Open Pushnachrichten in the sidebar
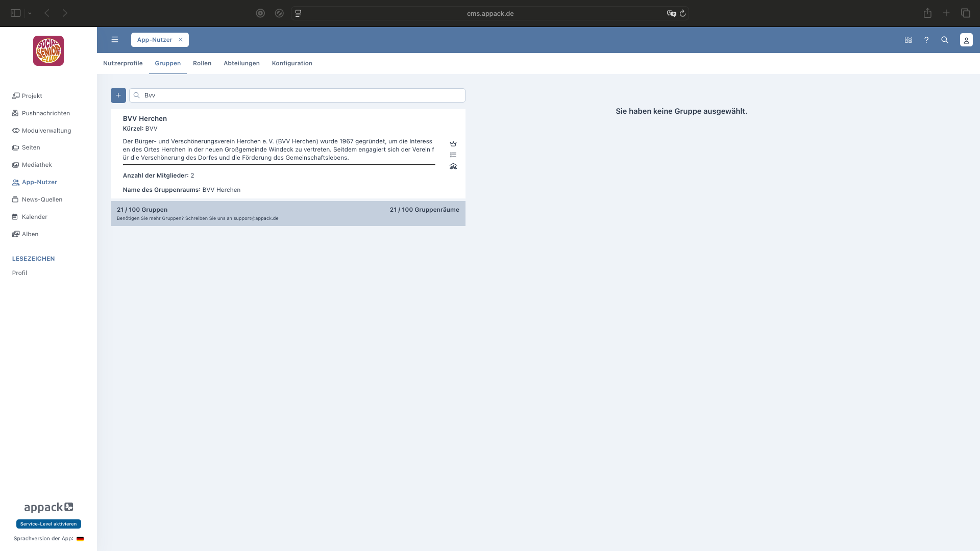Screen dimensions: 980x551 [x=45, y=113]
